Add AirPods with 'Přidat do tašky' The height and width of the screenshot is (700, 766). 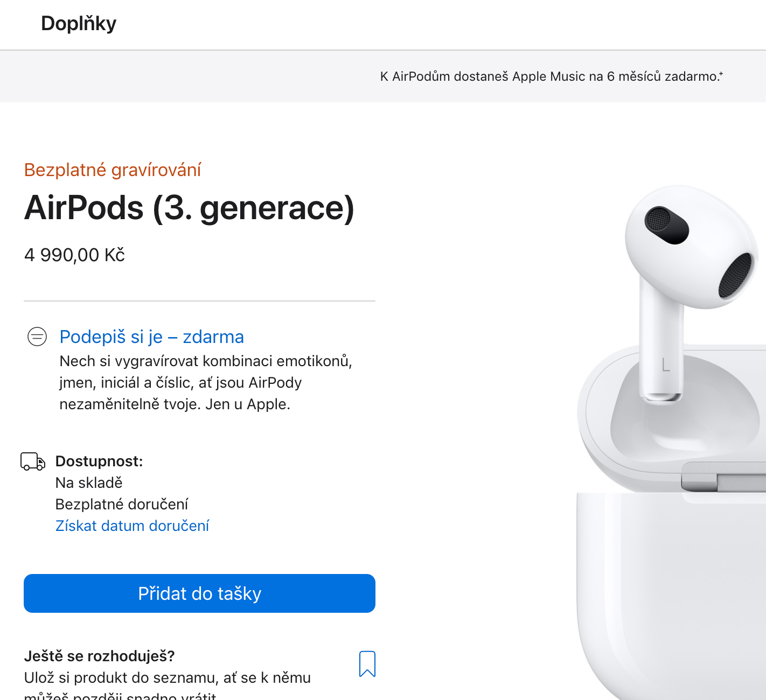click(199, 593)
